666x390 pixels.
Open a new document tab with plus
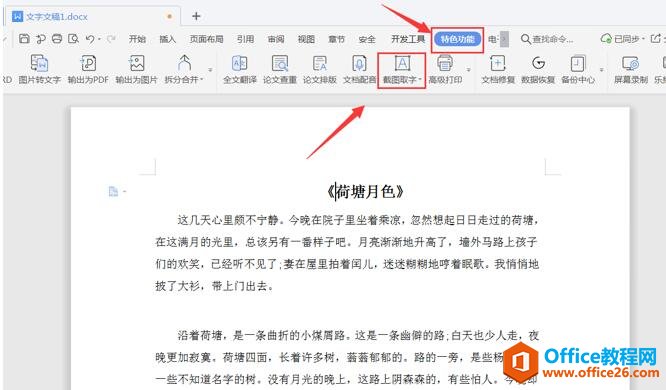196,16
